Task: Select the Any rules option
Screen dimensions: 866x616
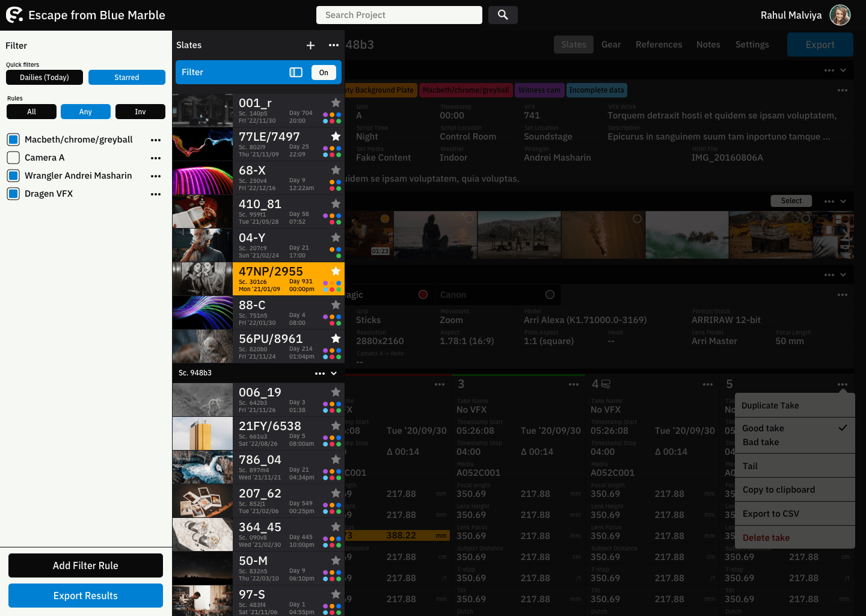Action: (x=85, y=112)
